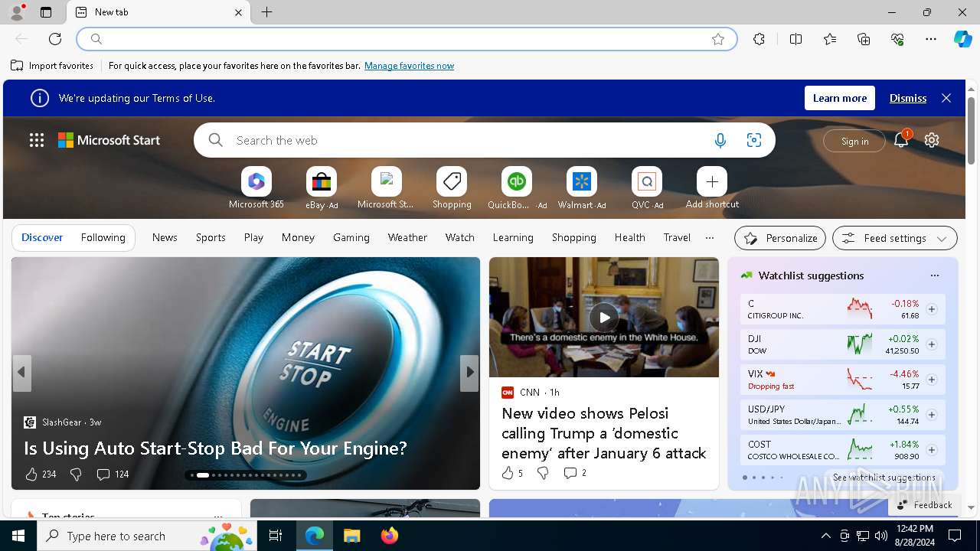The height and width of the screenshot is (551, 980).
Task: Open the Sports feed category
Action: pos(211,238)
